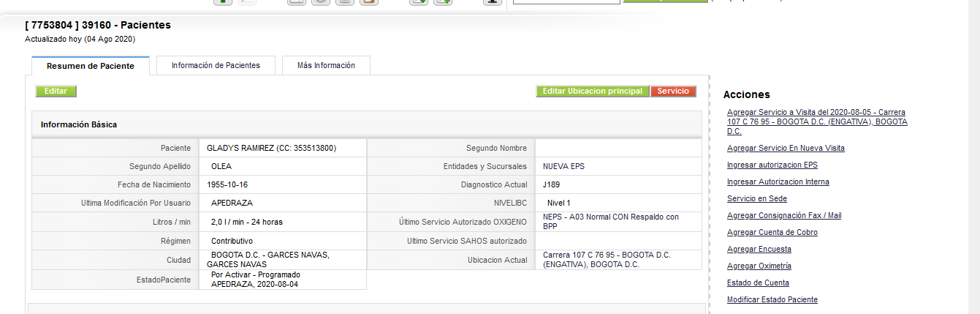Click the red Servicio button
The image size is (980, 314).
click(673, 91)
